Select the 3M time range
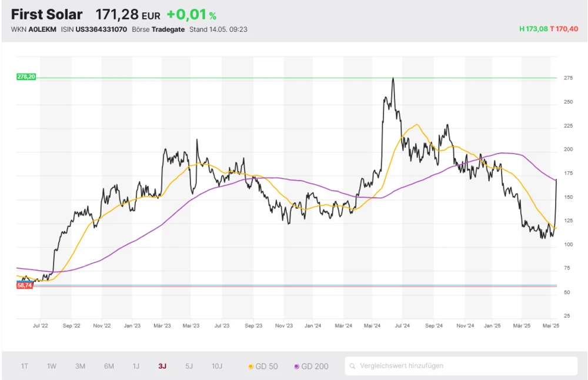This screenshot has height=380, width=588. coord(80,366)
